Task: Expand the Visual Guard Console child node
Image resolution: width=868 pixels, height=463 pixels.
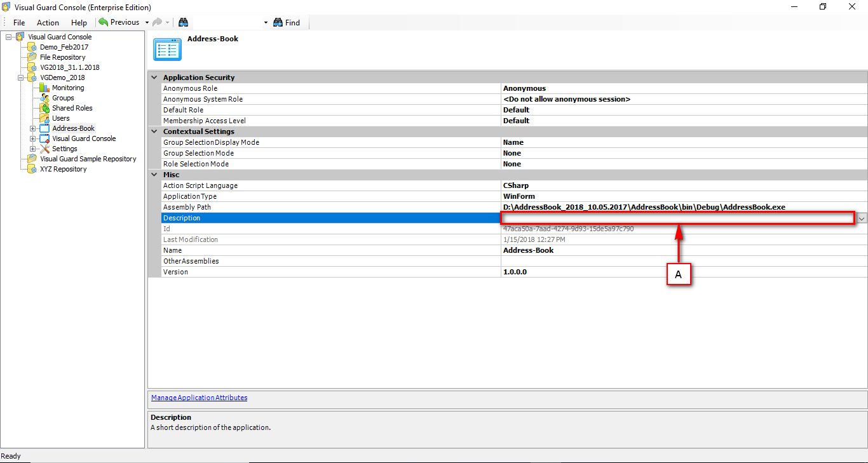Action: tap(32, 138)
